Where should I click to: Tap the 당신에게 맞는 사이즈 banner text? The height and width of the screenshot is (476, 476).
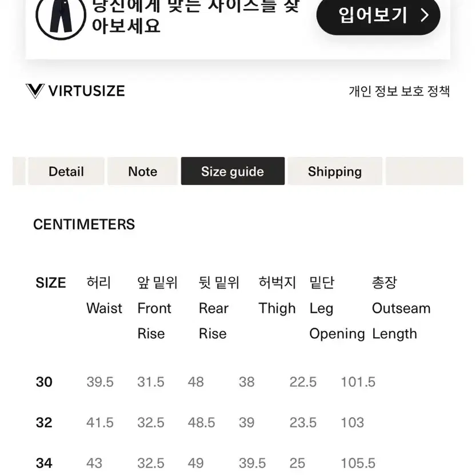[196, 17]
